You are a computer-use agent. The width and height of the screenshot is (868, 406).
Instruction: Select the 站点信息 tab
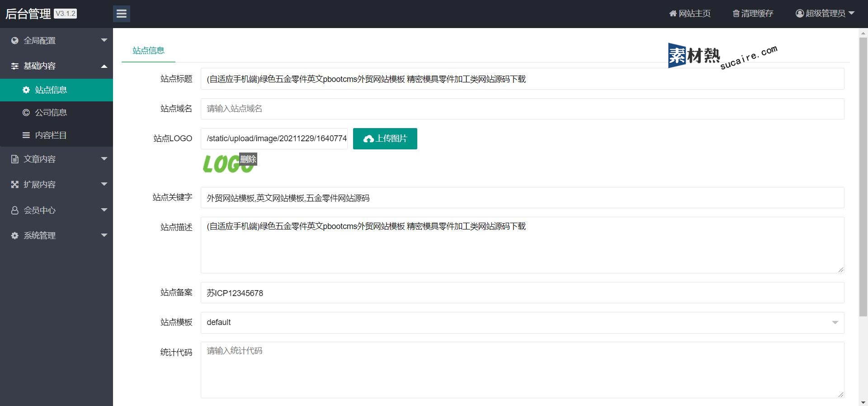148,51
